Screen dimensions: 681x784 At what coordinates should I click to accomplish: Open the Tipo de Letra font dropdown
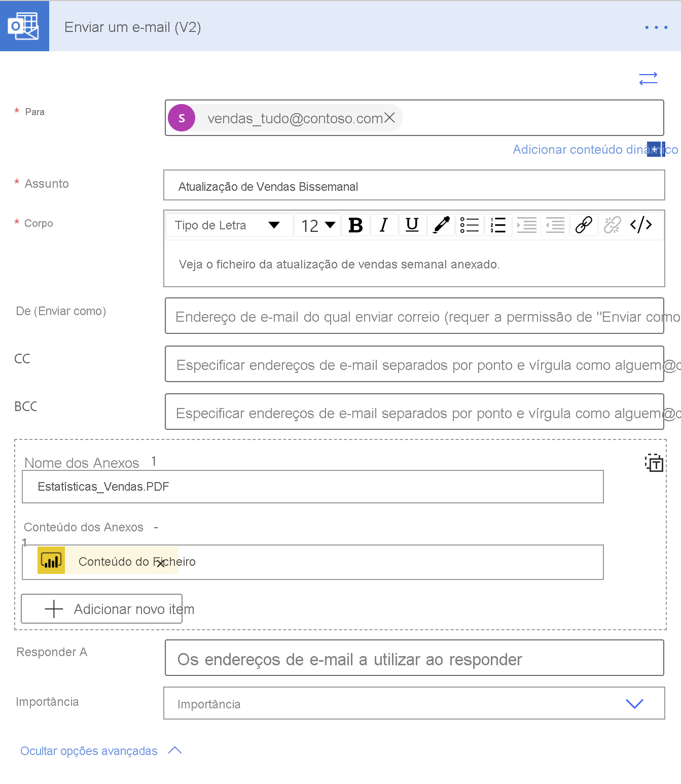(230, 225)
